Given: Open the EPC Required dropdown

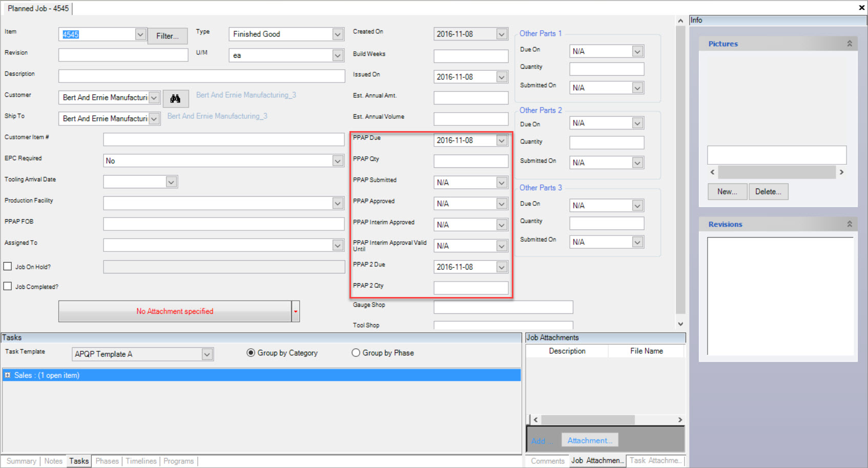Looking at the screenshot, I should (338, 161).
